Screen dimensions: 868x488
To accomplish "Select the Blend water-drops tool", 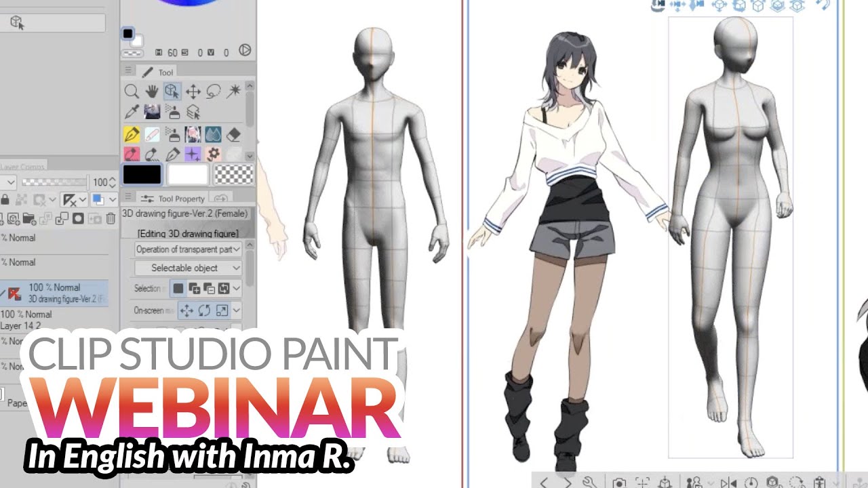I will (214, 134).
